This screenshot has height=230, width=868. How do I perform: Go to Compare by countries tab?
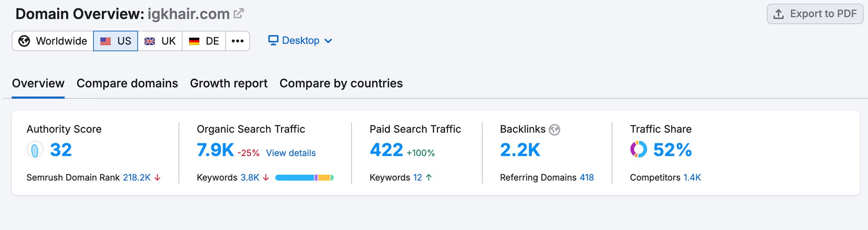[341, 84]
